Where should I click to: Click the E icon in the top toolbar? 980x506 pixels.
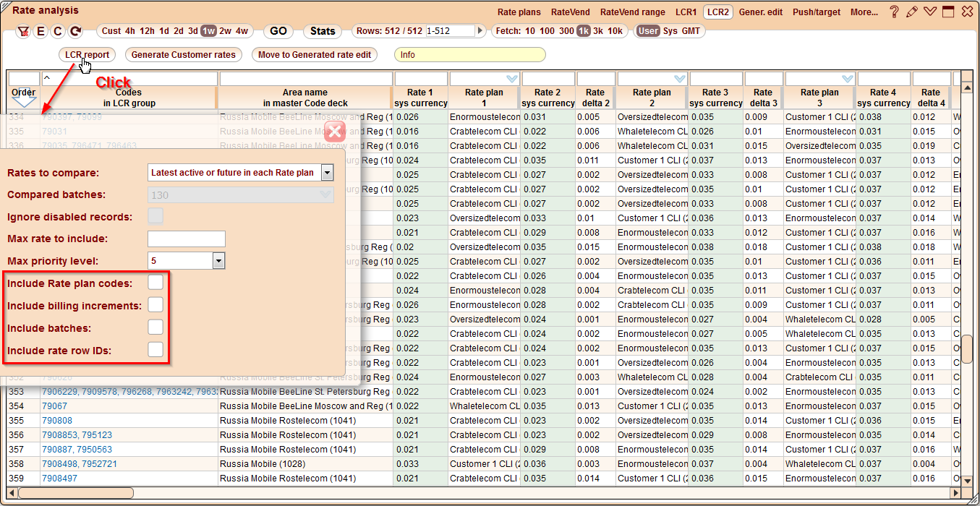41,31
